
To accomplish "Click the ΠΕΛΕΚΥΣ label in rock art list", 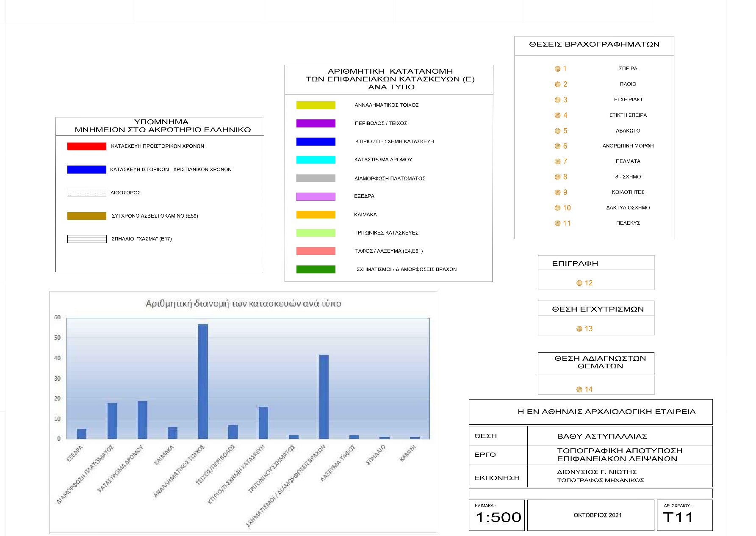I will coord(628,223).
